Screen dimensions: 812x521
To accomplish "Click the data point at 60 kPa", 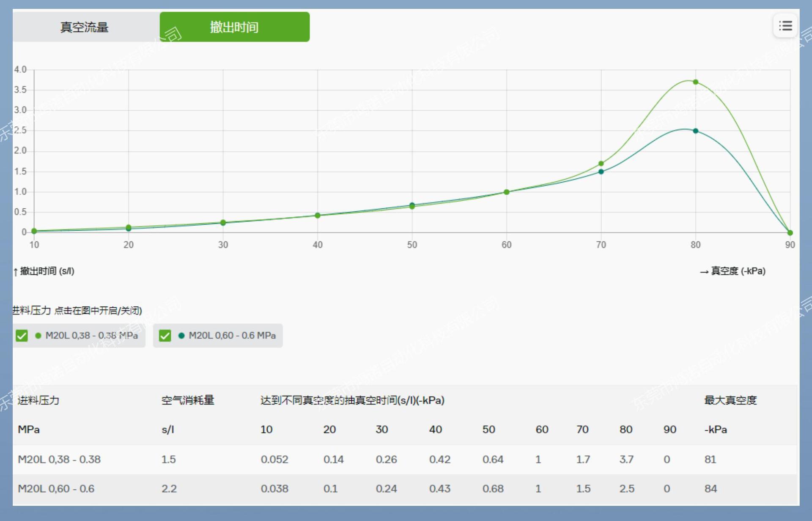I will (x=507, y=192).
